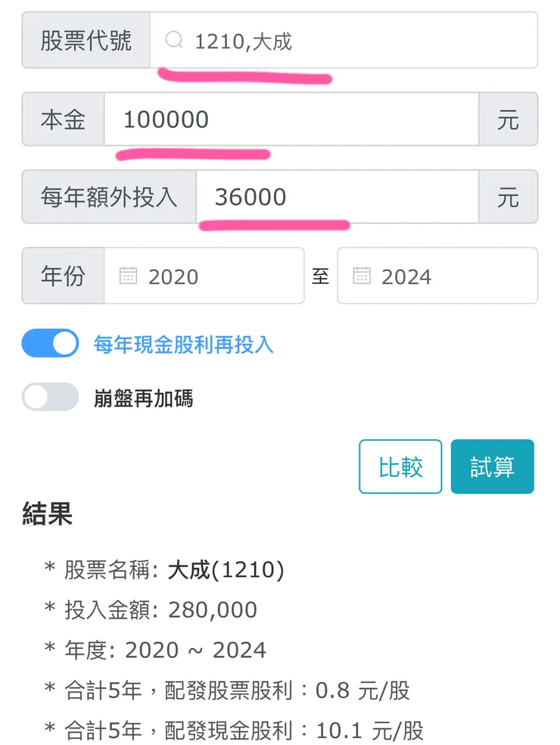Viewport: 560px width, 745px height.
Task: Click the blue 每年現金股利再投入 label text
Action: [183, 345]
